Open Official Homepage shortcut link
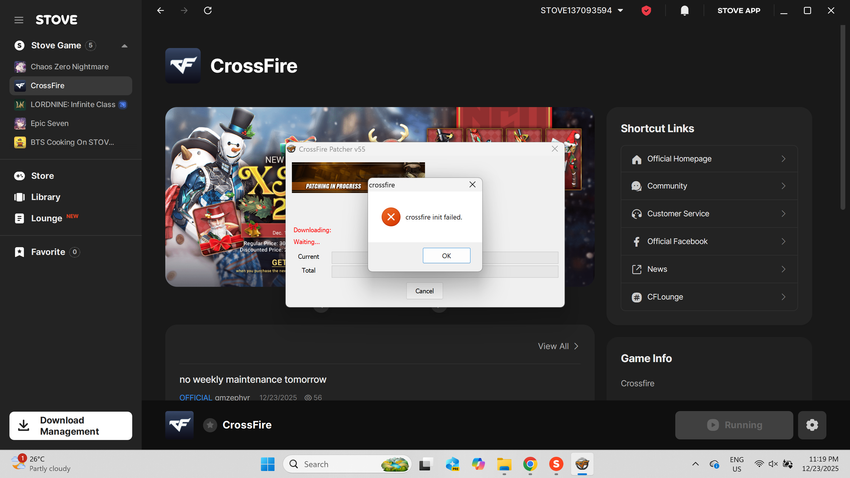850x478 pixels. (709, 159)
